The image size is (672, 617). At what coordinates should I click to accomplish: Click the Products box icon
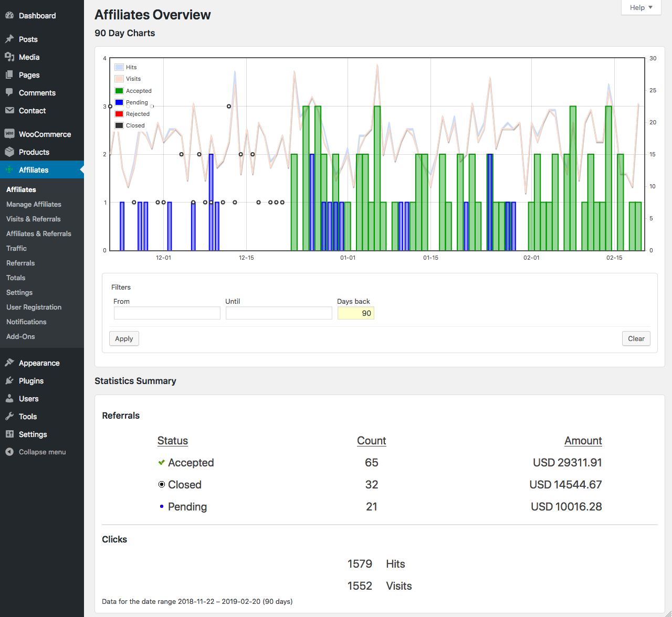tap(9, 152)
